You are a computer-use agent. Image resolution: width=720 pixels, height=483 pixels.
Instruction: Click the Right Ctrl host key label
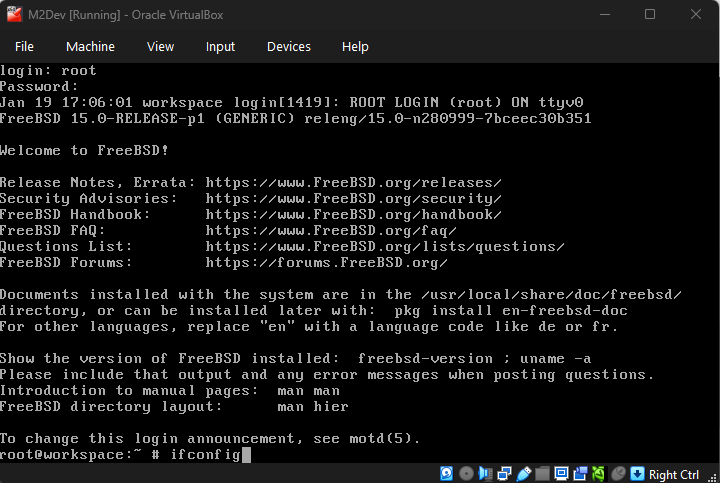[x=674, y=474]
